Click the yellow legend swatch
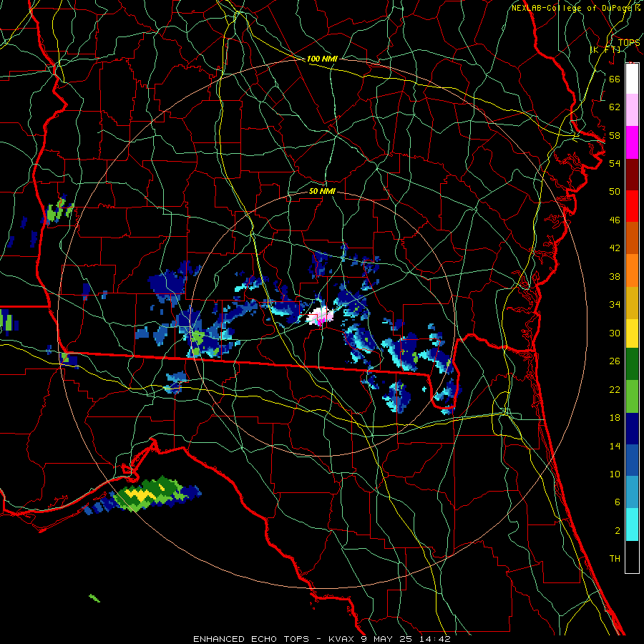644x644 pixels. coord(632,333)
